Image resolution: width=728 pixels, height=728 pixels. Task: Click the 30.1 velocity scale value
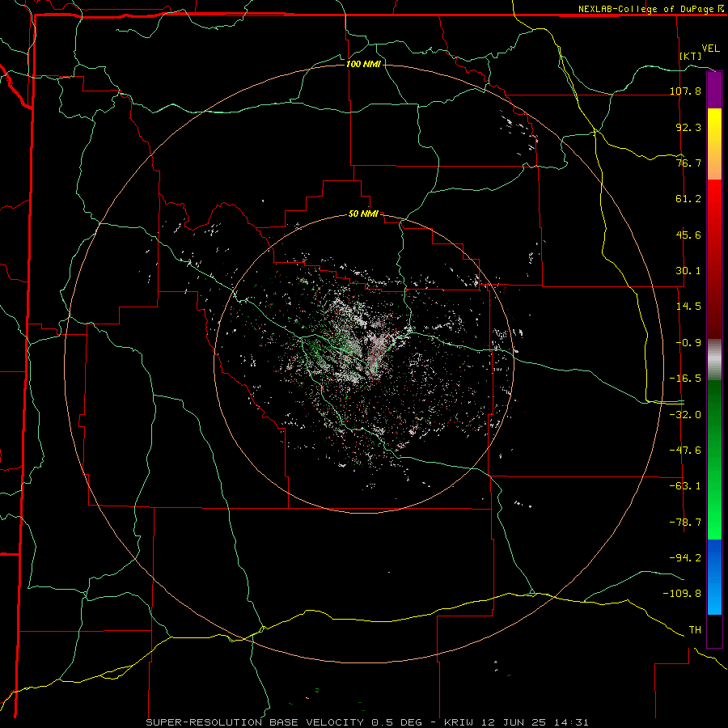(x=688, y=271)
